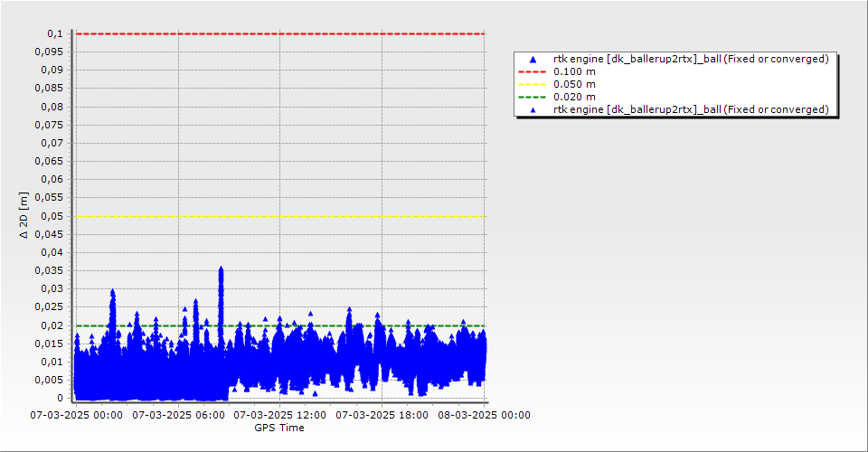Click the 08-03-2025 00:00 time axis label
This screenshot has height=452, width=868.
(x=484, y=416)
